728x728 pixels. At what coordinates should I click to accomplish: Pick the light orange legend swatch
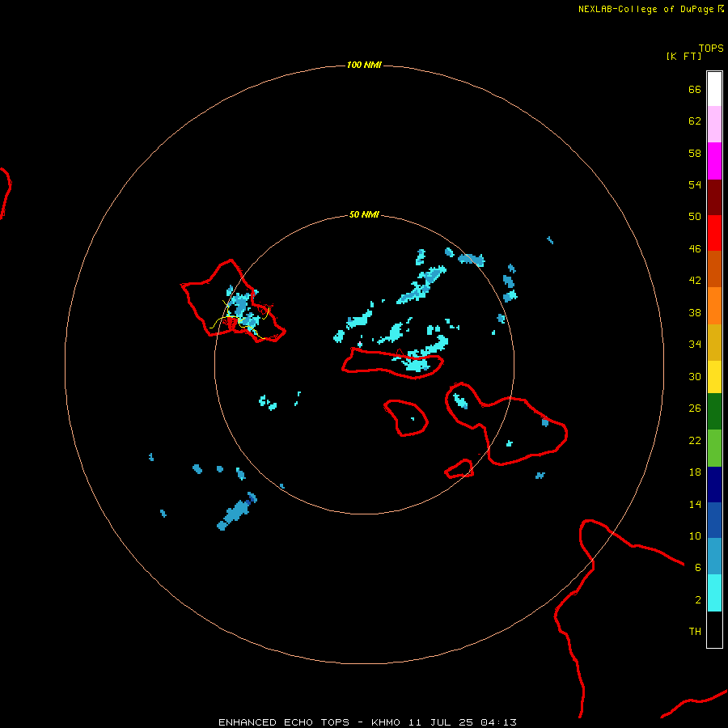[x=714, y=306]
